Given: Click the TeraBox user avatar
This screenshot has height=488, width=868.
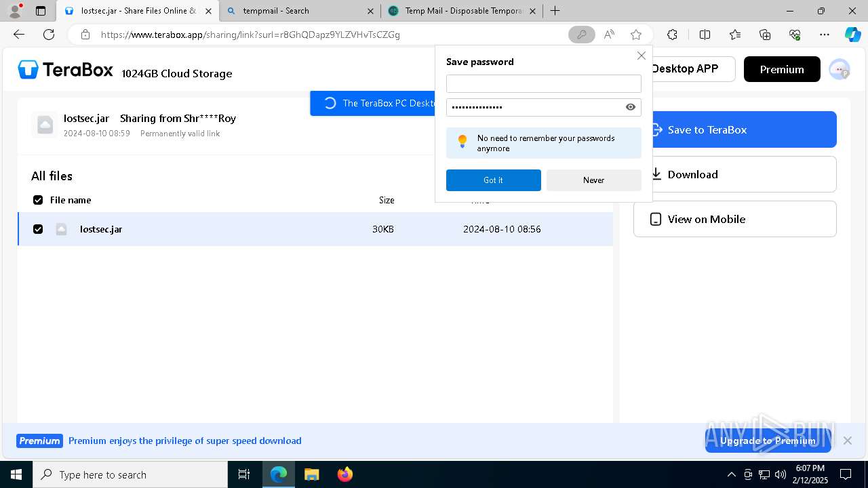Looking at the screenshot, I should (x=840, y=69).
